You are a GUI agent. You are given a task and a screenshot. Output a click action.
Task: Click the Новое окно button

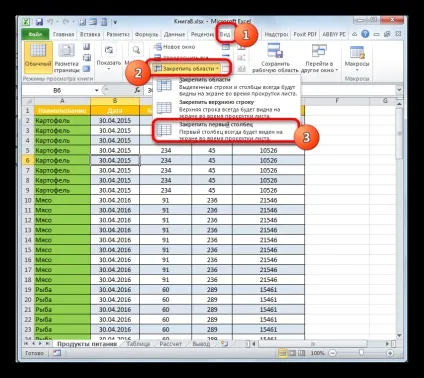coord(175,47)
